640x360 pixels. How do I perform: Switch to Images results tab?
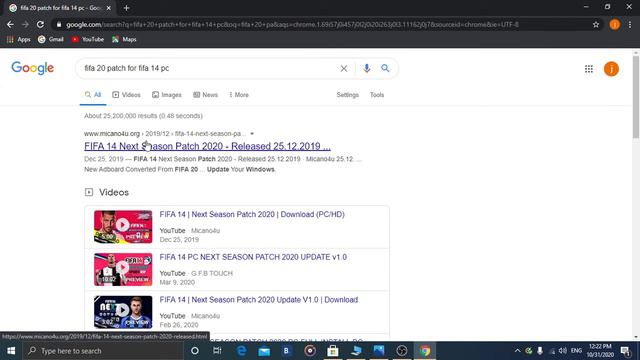(x=167, y=95)
